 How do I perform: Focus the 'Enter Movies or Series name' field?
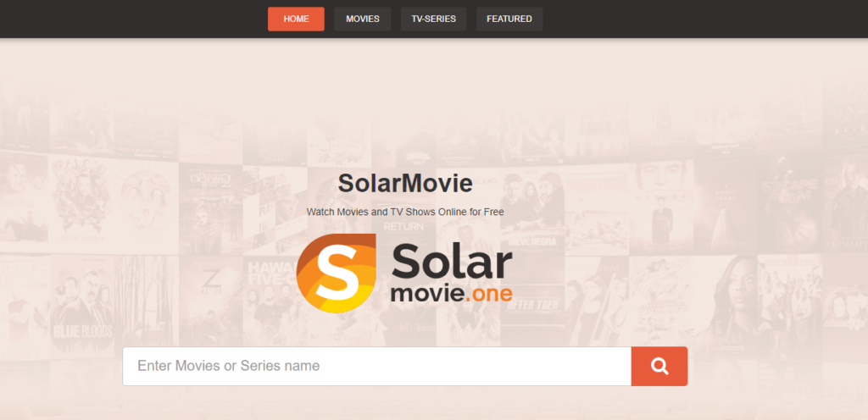[377, 367]
